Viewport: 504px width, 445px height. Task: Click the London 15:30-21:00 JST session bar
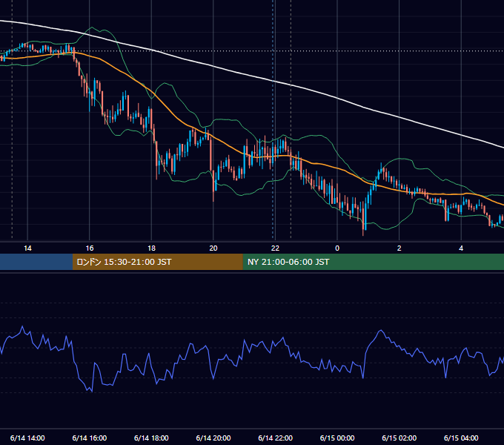[x=157, y=262]
